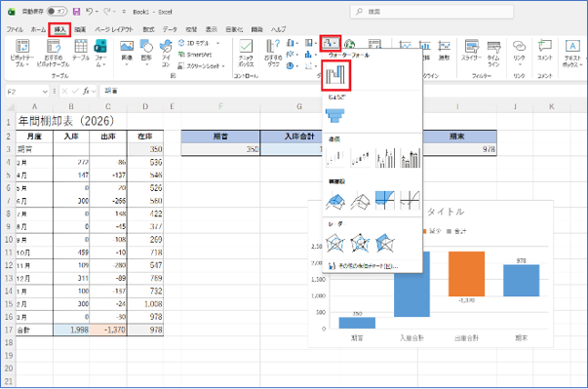Choose the 3-D Surface chart icon
The image size is (588, 389).
point(334,201)
